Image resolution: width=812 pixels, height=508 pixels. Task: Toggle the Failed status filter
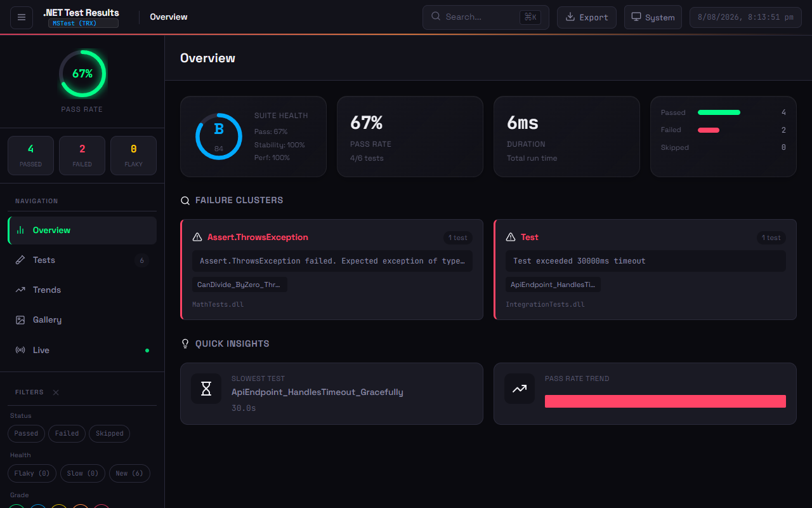tap(67, 434)
